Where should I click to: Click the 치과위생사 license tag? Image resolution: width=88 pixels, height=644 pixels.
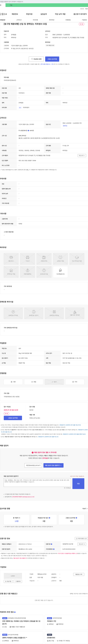click(x=26, y=107)
